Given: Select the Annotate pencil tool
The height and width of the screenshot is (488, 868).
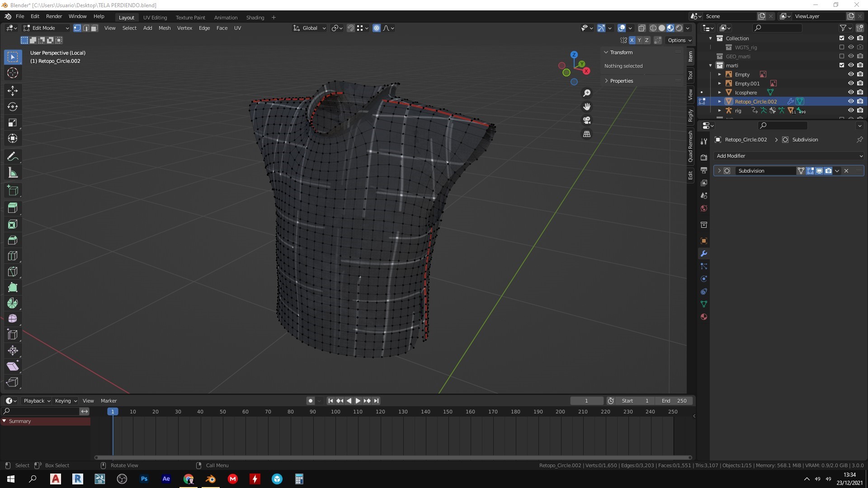Looking at the screenshot, I should click(13, 157).
